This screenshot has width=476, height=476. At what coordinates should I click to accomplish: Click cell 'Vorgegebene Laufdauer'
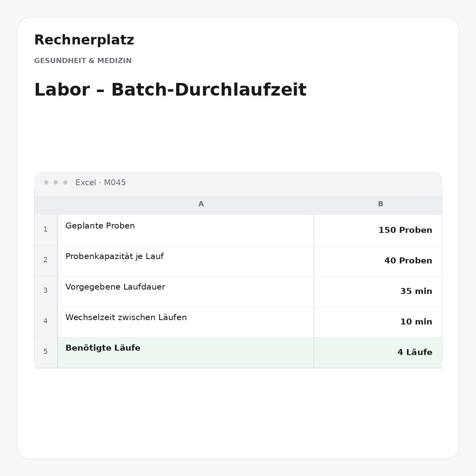click(x=186, y=291)
